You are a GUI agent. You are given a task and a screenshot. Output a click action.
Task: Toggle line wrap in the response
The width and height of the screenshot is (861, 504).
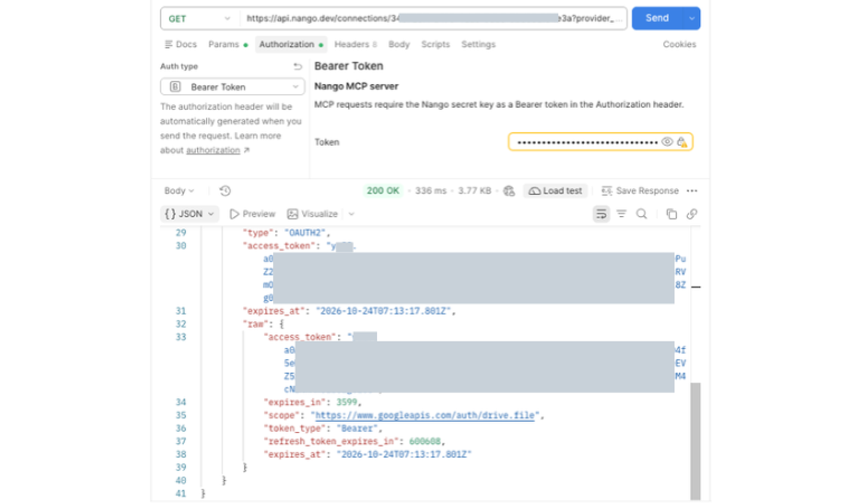pyautogui.click(x=602, y=214)
